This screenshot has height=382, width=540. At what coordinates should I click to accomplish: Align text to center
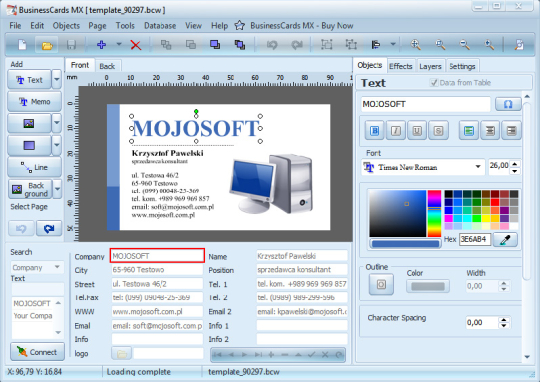490,131
